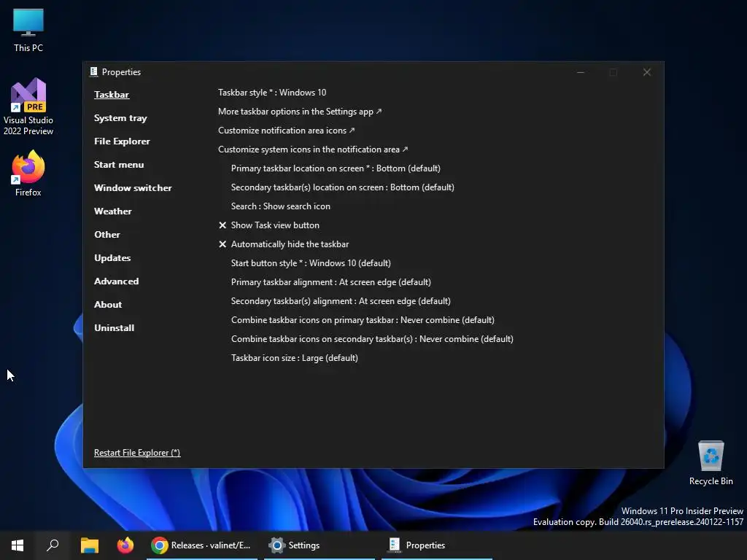Open Firefox desktop shortcut
The image size is (747, 560).
[x=28, y=174]
